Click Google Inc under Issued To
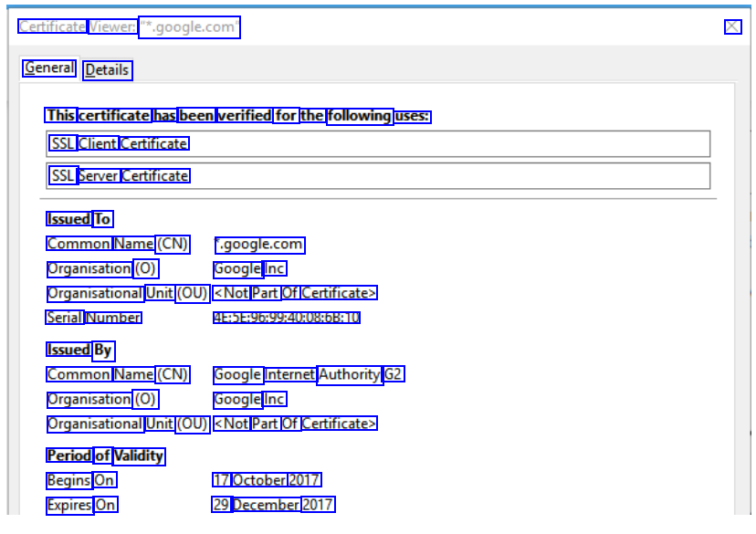Viewport: 756px width, 534px height. (x=249, y=268)
